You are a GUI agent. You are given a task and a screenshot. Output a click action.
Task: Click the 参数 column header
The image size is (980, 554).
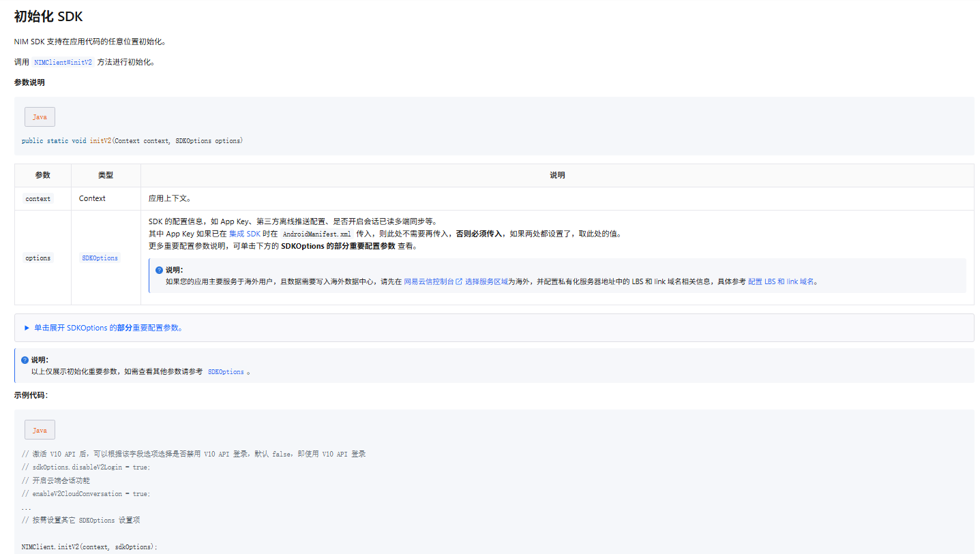[43, 175]
